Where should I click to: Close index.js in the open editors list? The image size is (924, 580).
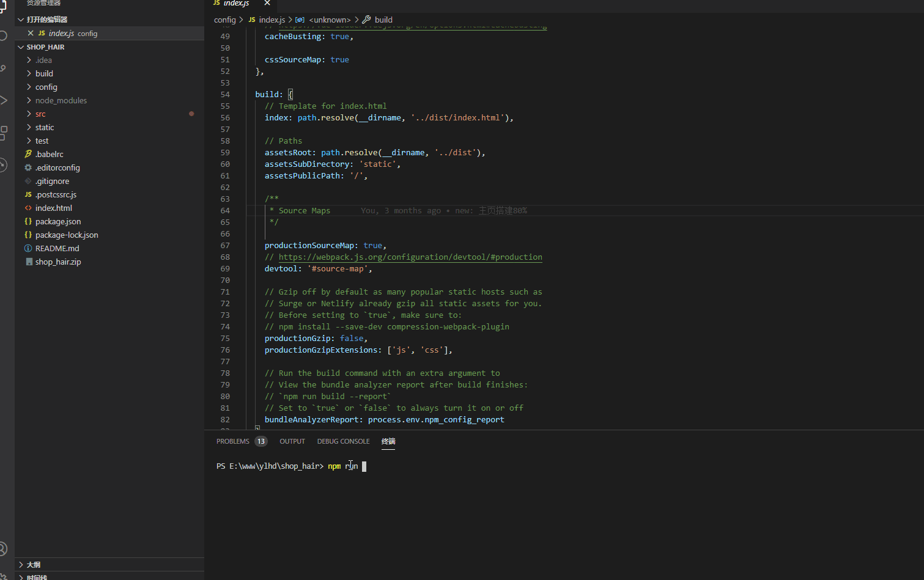click(x=31, y=33)
